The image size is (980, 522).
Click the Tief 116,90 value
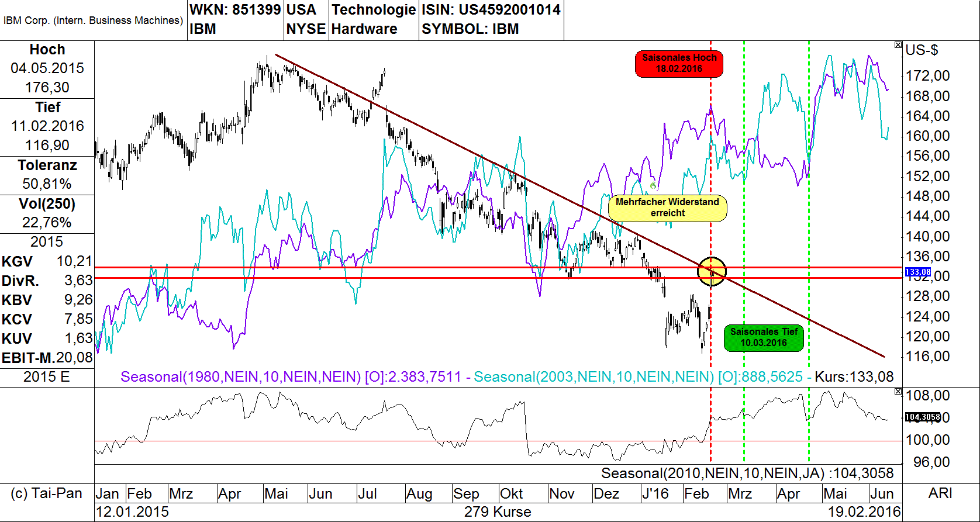point(47,146)
